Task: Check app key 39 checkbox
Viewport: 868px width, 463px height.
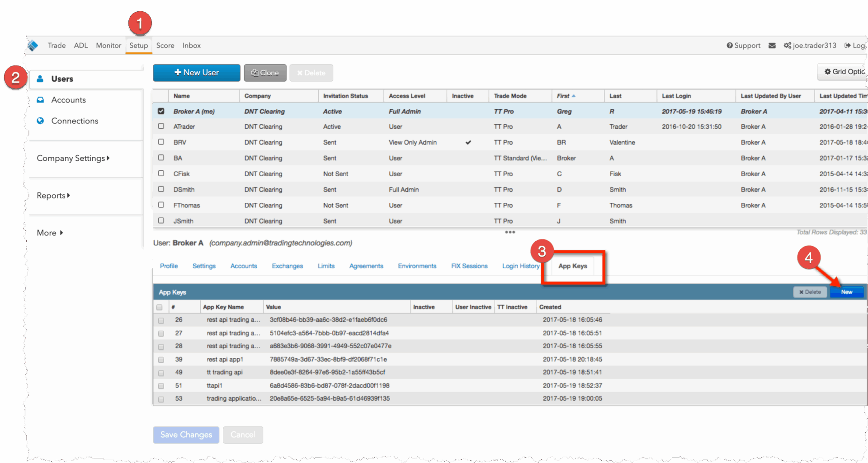Action: pyautogui.click(x=161, y=360)
